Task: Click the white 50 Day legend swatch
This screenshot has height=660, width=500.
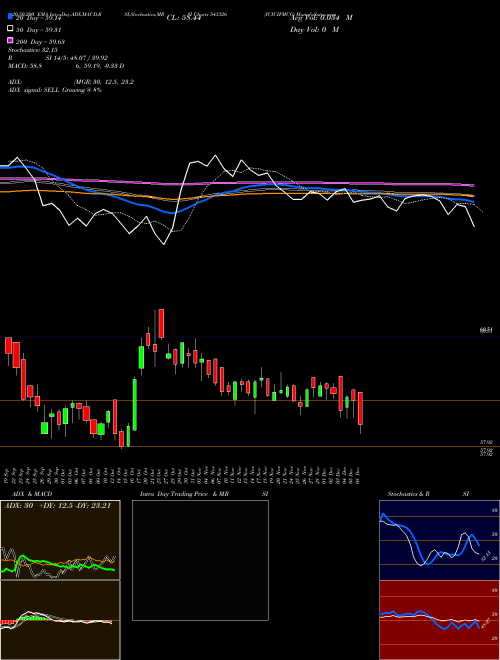Action: pos(10,29)
